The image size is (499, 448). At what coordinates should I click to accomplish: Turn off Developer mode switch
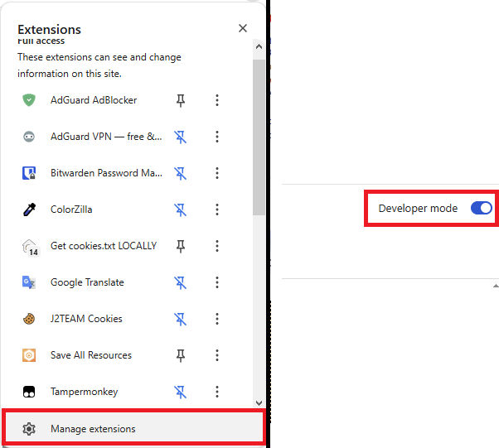pyautogui.click(x=481, y=208)
